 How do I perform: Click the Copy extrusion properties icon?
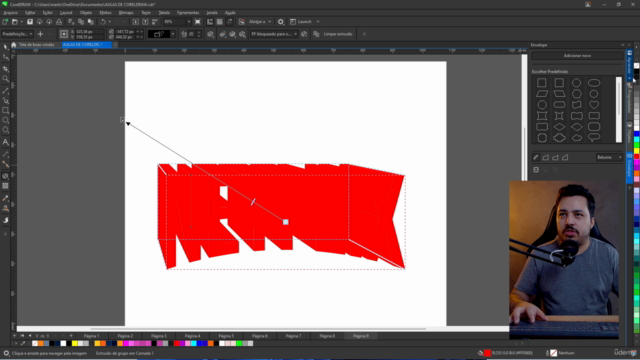(x=316, y=34)
